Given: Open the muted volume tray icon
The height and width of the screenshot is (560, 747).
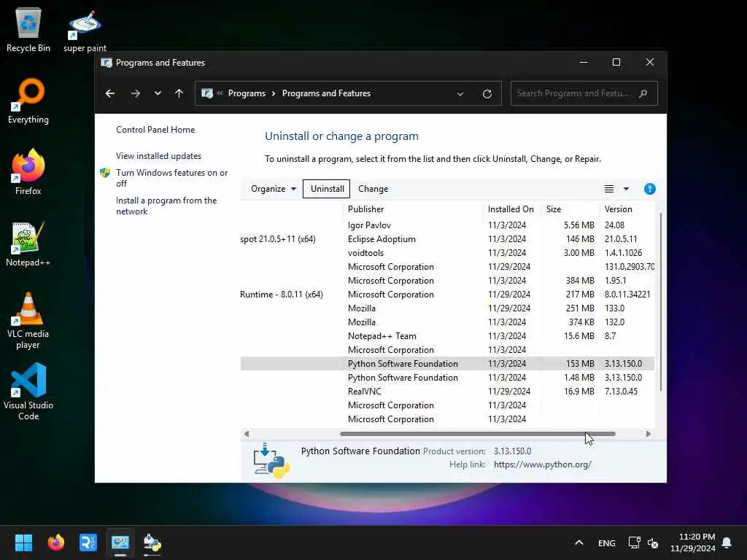Looking at the screenshot, I should coord(653,542).
